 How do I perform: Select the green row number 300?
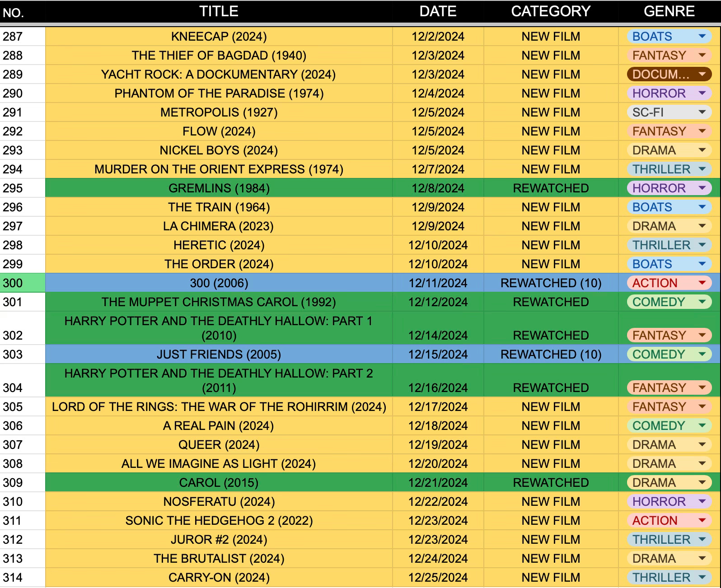(23, 283)
